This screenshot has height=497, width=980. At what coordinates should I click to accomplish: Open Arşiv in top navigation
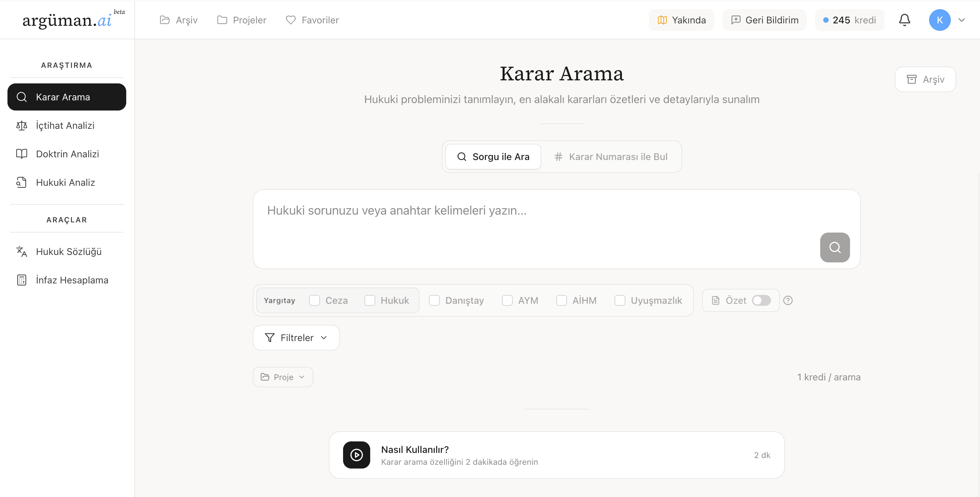[x=178, y=20]
